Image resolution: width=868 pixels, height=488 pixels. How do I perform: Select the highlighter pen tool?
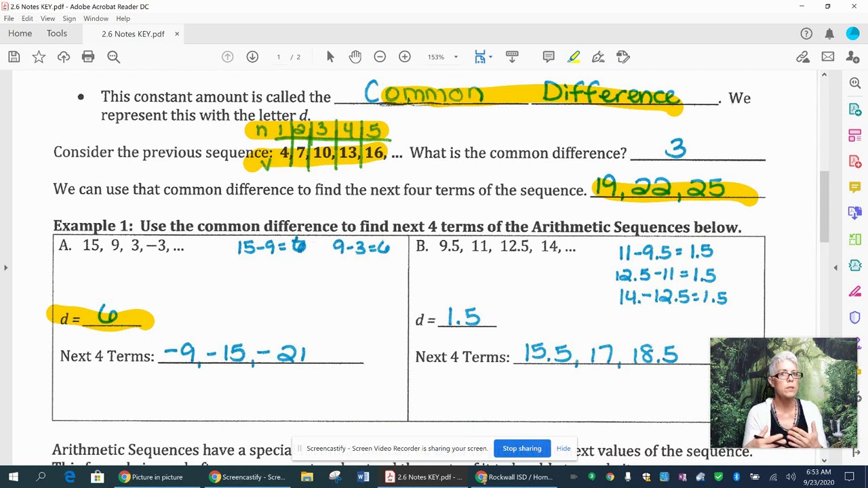[574, 57]
